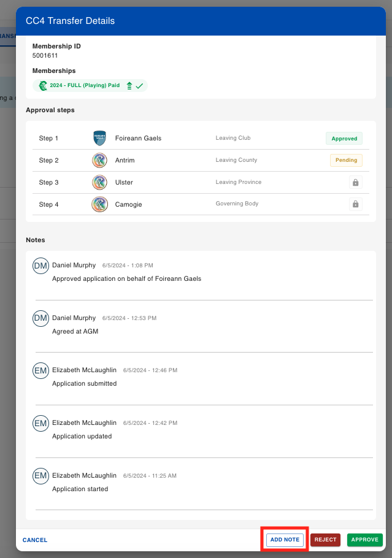Image resolution: width=392 pixels, height=558 pixels.
Task: Click the dialog title 'CC4 Transfer Details'
Action: [x=70, y=21]
